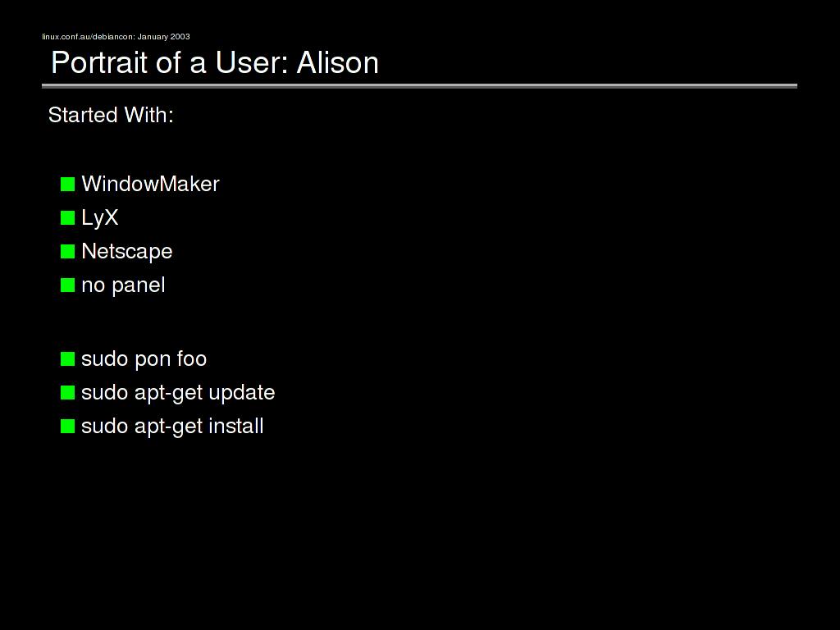Click the 'January 2003' date in header
The width and height of the screenshot is (840, 630).
click(164, 36)
